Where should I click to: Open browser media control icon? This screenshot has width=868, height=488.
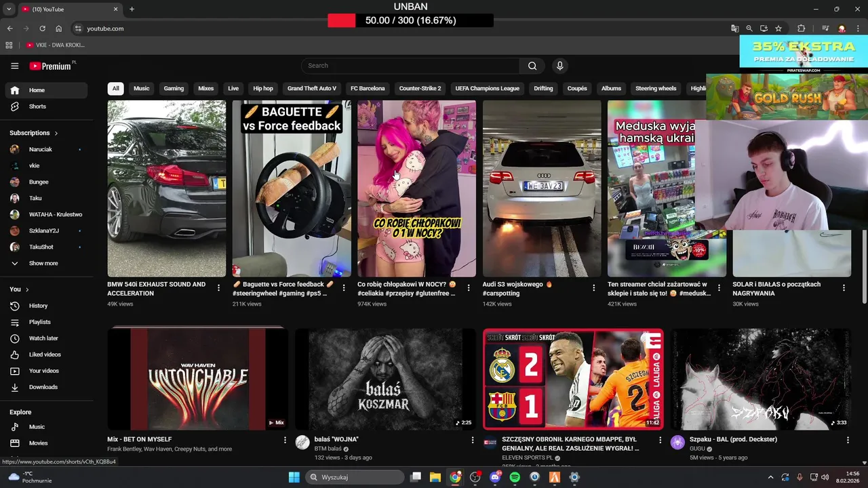pos(825,28)
